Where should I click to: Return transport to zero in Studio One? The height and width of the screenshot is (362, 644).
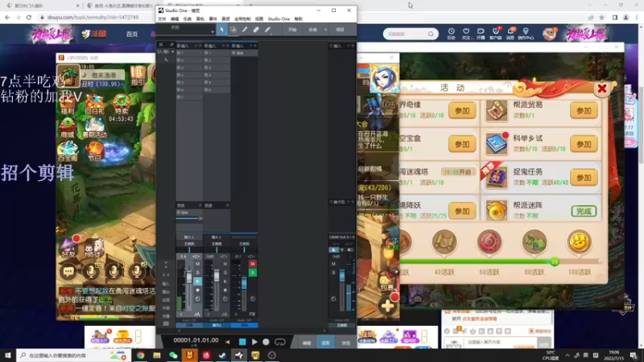[x=228, y=341]
